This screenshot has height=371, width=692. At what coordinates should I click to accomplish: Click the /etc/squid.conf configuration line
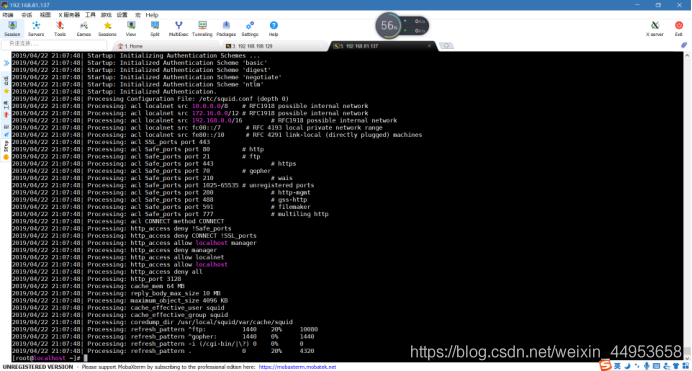[x=150, y=99]
